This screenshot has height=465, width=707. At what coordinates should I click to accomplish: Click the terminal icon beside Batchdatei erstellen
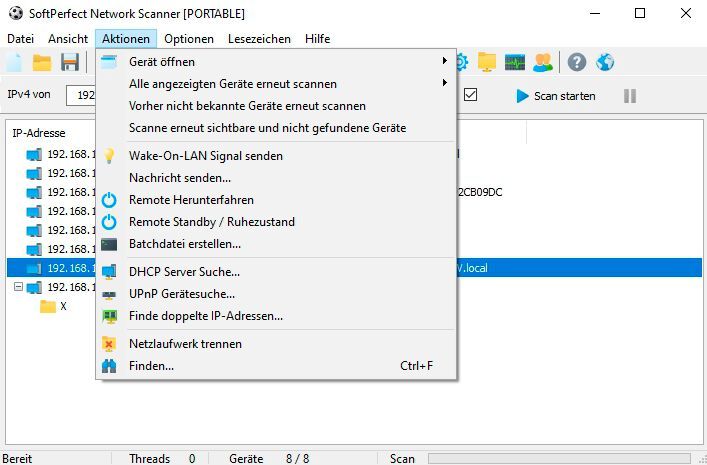coord(109,244)
